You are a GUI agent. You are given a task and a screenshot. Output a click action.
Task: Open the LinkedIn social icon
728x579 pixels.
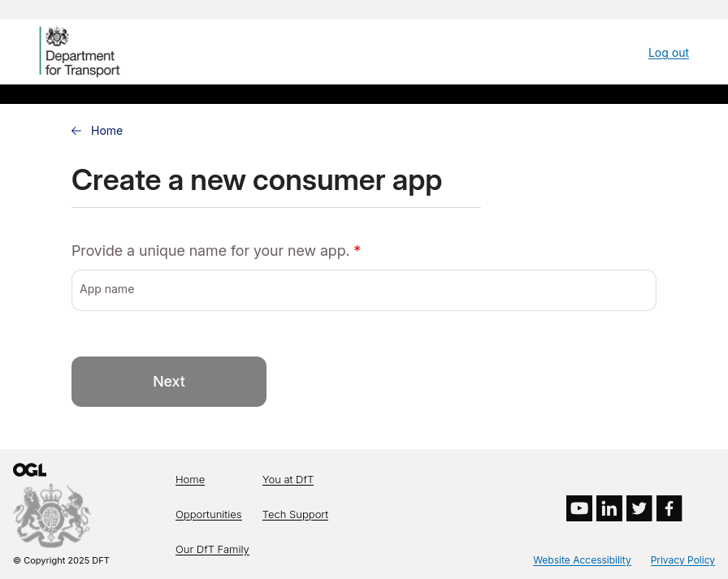(609, 508)
